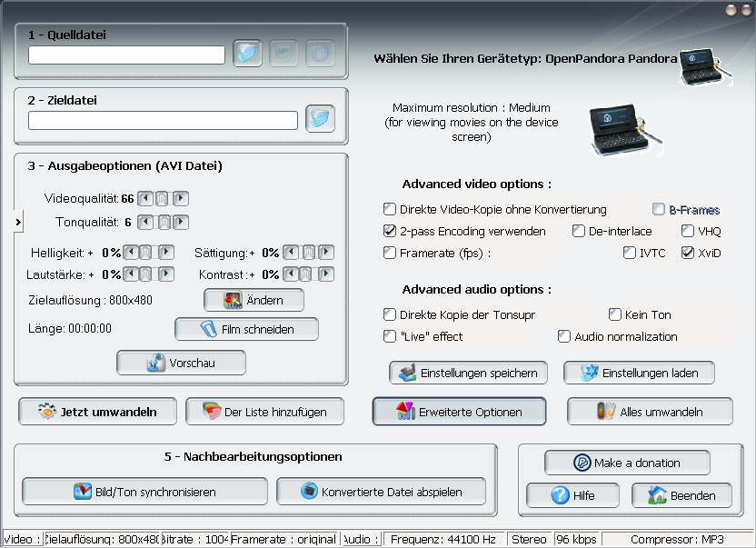Open Erweiterte Optionen
The height and width of the screenshot is (548, 756).
tap(459, 412)
